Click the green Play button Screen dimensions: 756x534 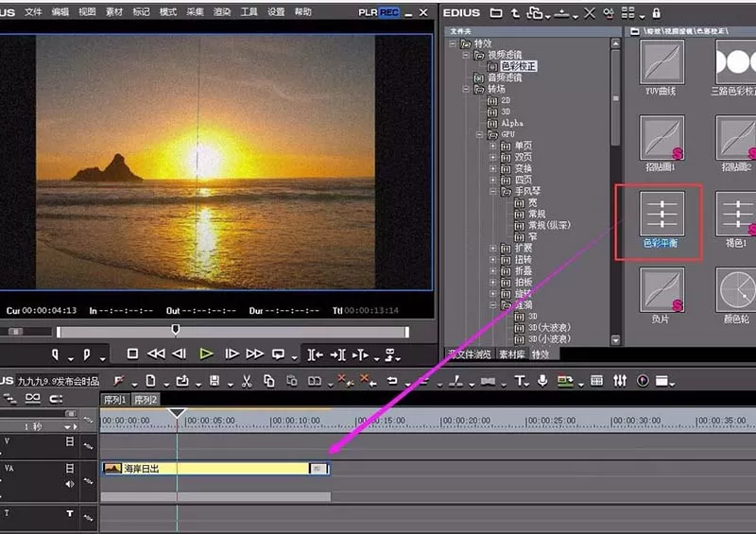206,354
